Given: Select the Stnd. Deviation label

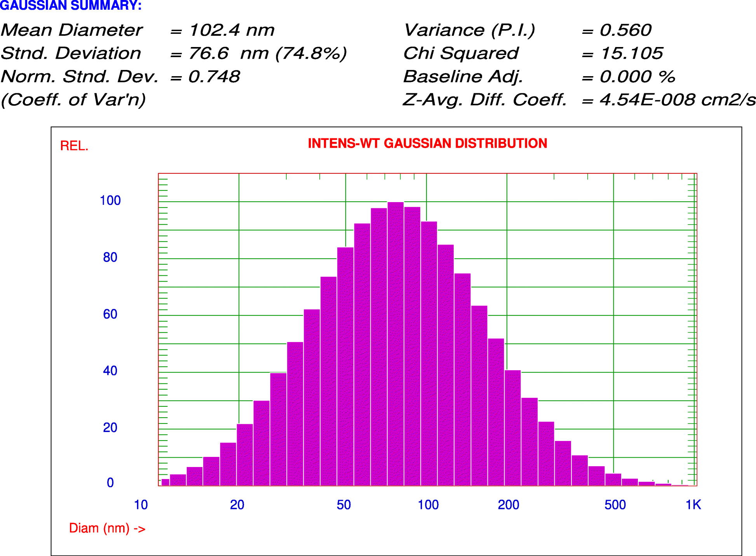Looking at the screenshot, I should click(71, 53).
